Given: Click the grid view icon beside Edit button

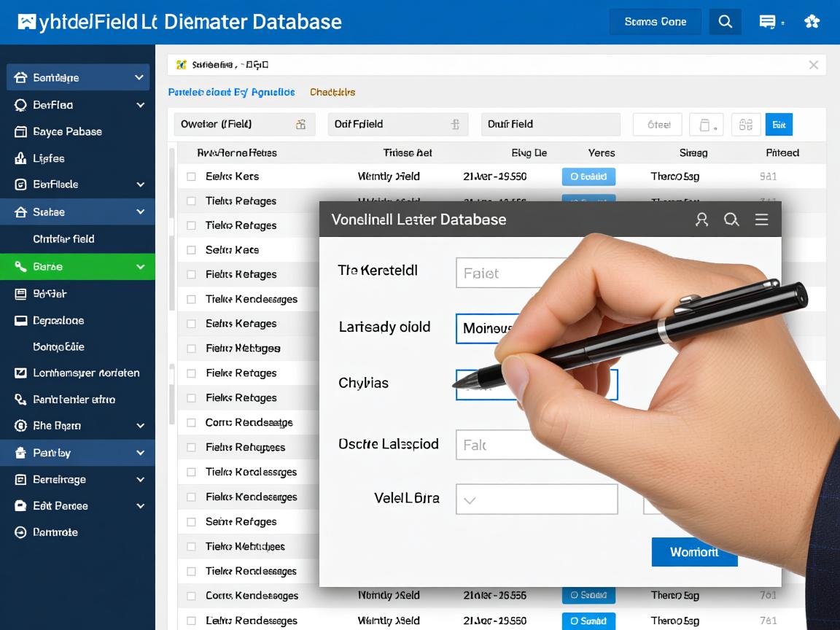Looking at the screenshot, I should click(745, 125).
